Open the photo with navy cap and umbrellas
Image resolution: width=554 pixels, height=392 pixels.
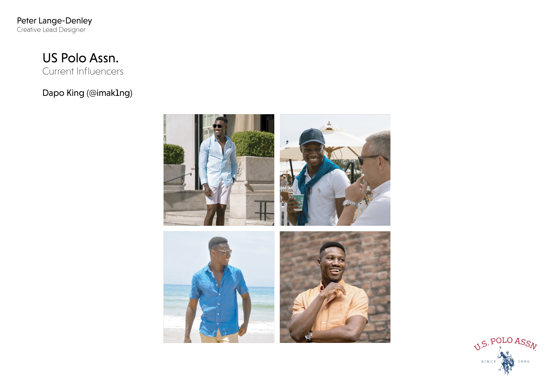(335, 170)
